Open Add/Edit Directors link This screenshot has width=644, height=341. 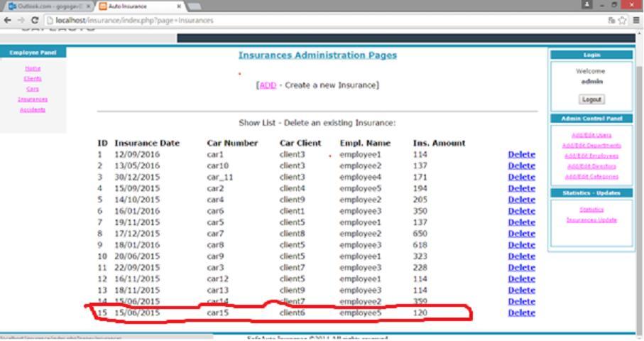[591, 166]
